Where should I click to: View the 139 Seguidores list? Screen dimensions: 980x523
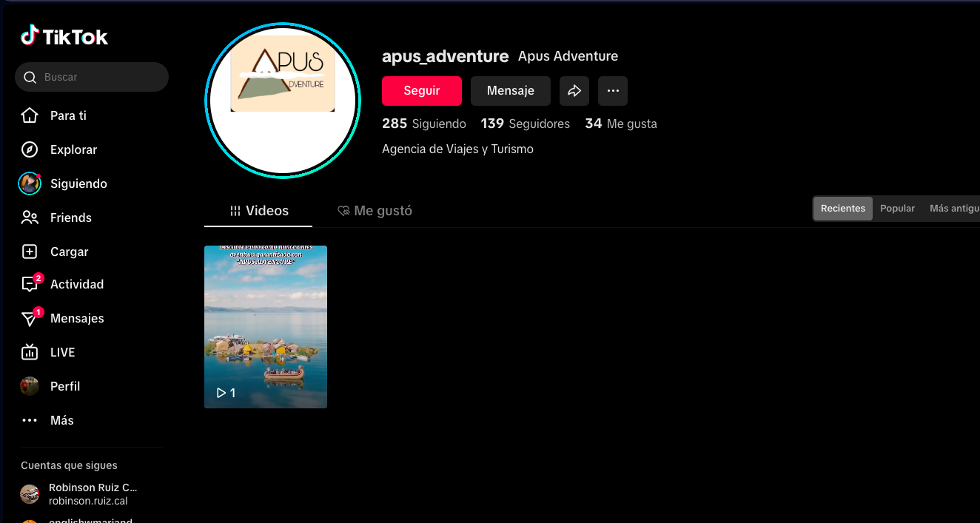pos(526,124)
